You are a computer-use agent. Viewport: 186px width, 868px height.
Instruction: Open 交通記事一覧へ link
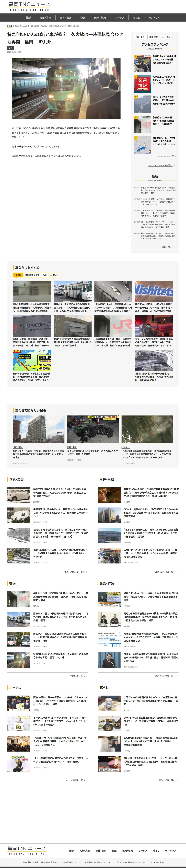click(78, 676)
